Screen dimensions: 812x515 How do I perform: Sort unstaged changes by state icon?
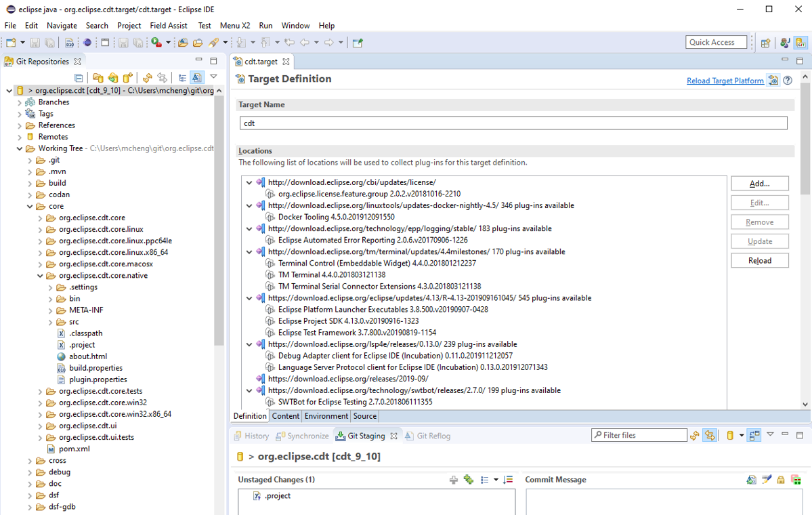508,480
